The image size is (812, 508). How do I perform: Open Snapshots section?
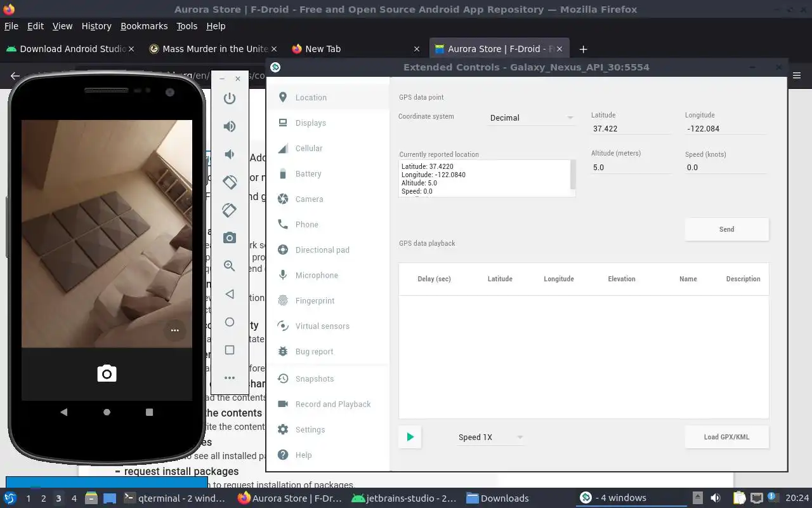pos(328,378)
